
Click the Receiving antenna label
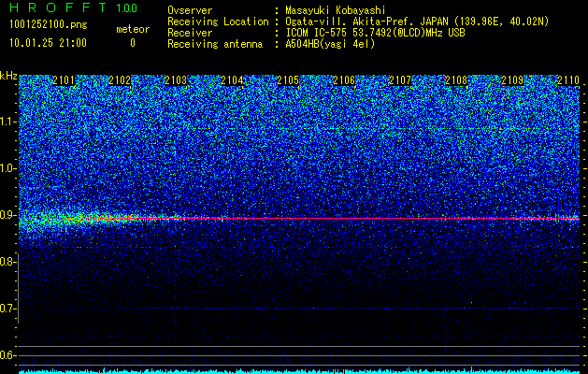pyautogui.click(x=215, y=44)
